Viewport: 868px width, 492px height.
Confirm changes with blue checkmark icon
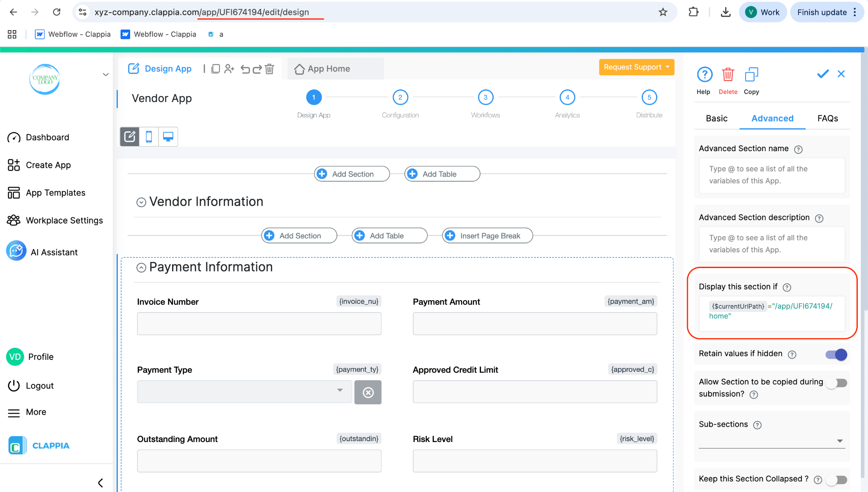click(823, 74)
